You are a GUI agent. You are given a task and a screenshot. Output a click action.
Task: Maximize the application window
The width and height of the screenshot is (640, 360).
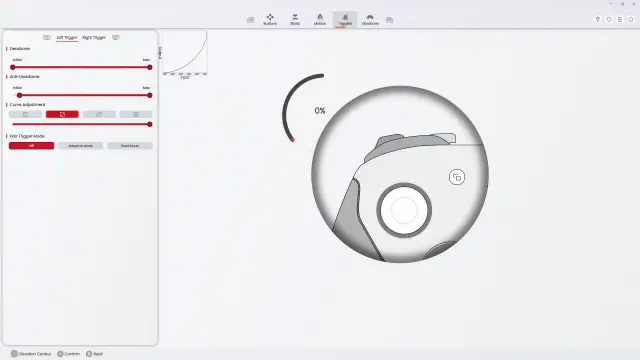click(x=622, y=4)
